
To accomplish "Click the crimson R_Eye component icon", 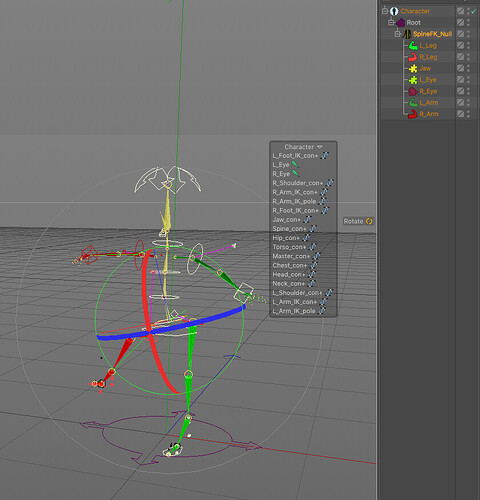I will click(x=413, y=91).
